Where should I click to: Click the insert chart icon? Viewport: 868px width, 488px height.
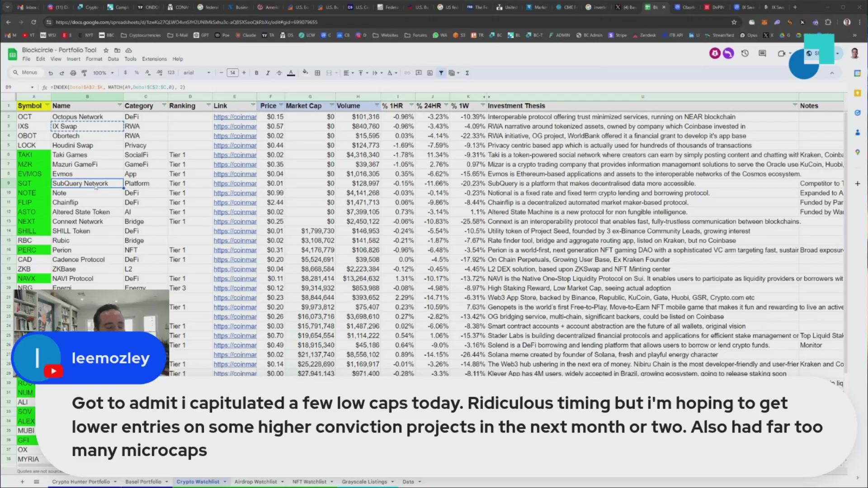[429, 73]
